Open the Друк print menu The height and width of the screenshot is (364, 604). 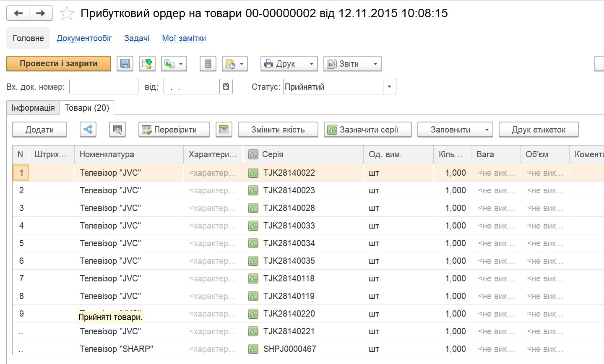point(289,64)
